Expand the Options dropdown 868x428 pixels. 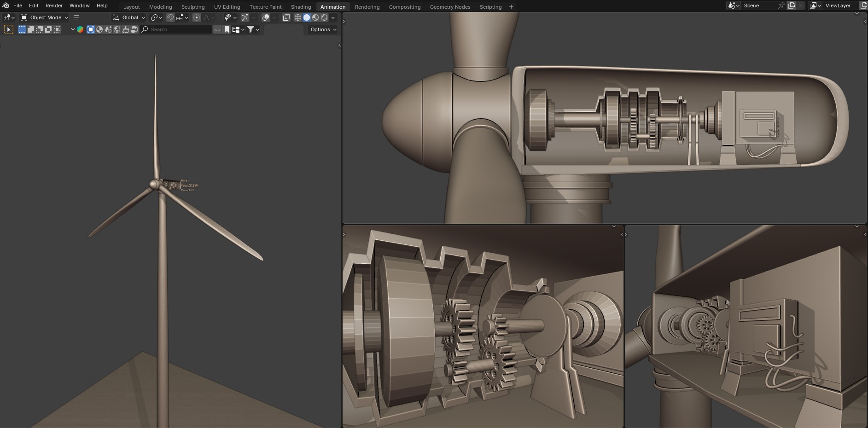pos(323,29)
